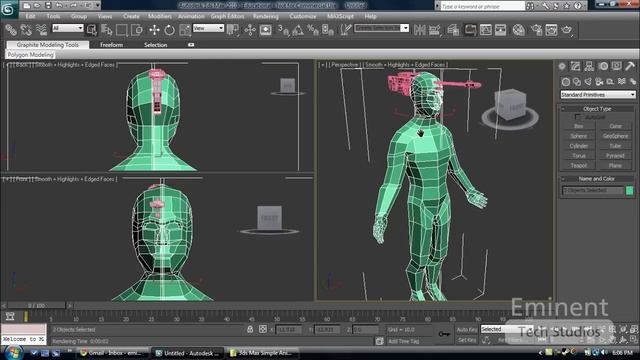
Task: Click the frame 50 mark on timeline
Action: (277, 319)
